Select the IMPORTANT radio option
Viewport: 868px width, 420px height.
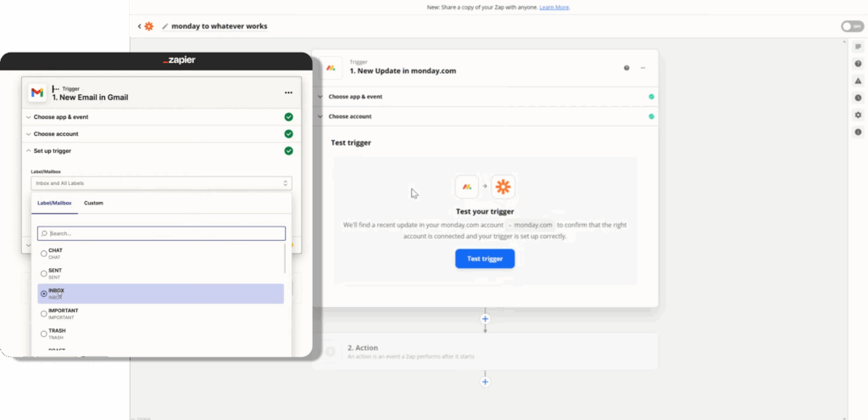pos(44,314)
